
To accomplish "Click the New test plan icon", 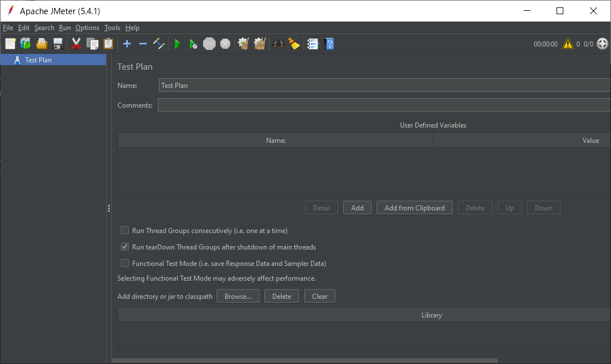I will click(11, 44).
